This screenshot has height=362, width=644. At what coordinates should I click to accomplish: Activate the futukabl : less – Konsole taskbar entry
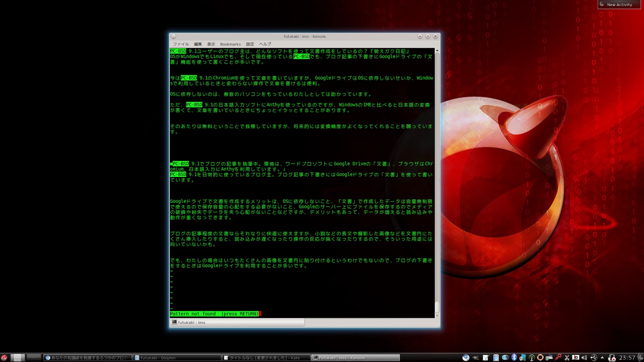click(356, 358)
